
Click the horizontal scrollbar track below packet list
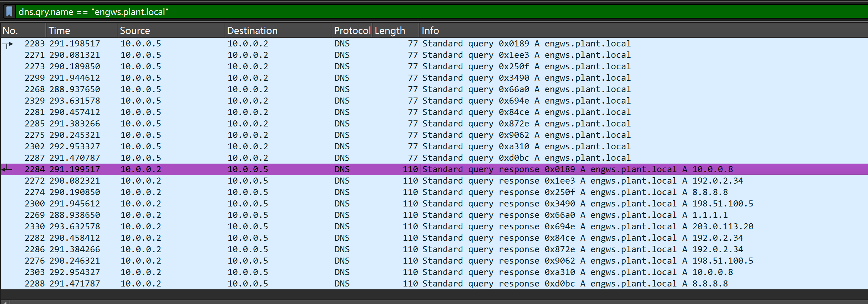coord(428,302)
